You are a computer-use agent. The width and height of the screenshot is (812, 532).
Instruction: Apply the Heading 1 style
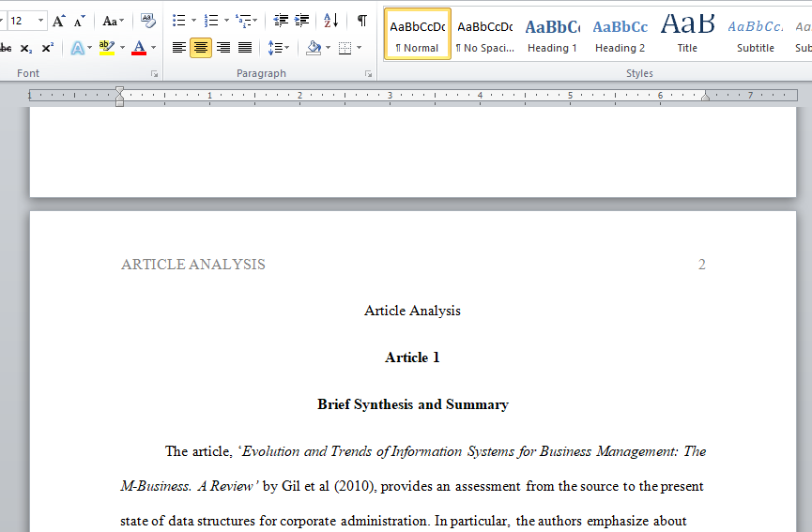tap(553, 34)
